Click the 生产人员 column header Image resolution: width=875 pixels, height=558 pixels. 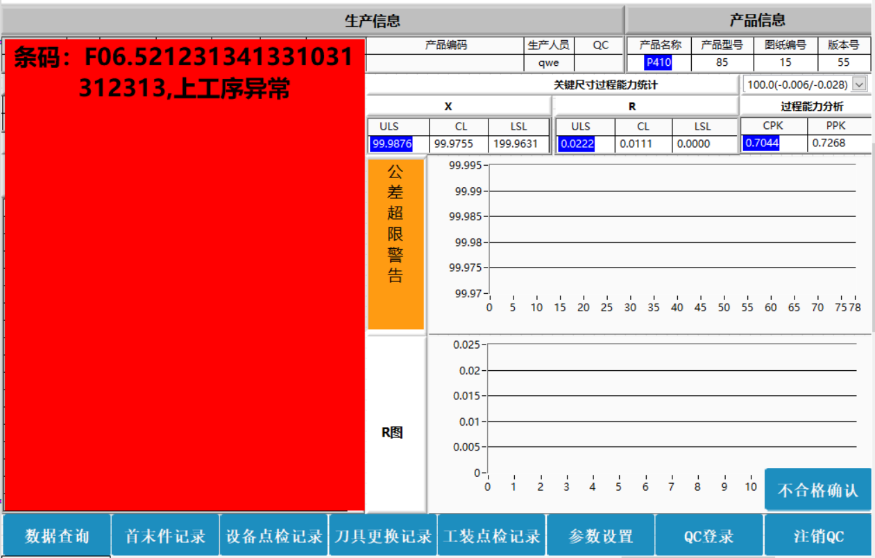click(549, 45)
